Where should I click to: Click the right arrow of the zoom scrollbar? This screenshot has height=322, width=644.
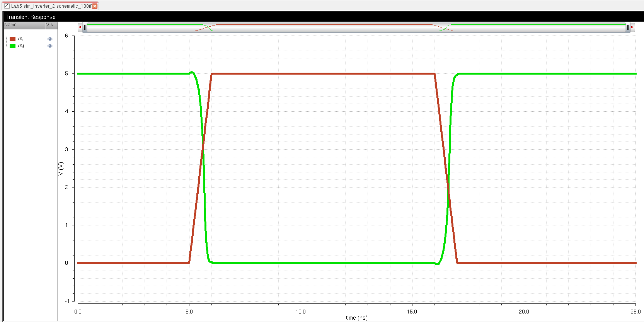click(x=632, y=27)
